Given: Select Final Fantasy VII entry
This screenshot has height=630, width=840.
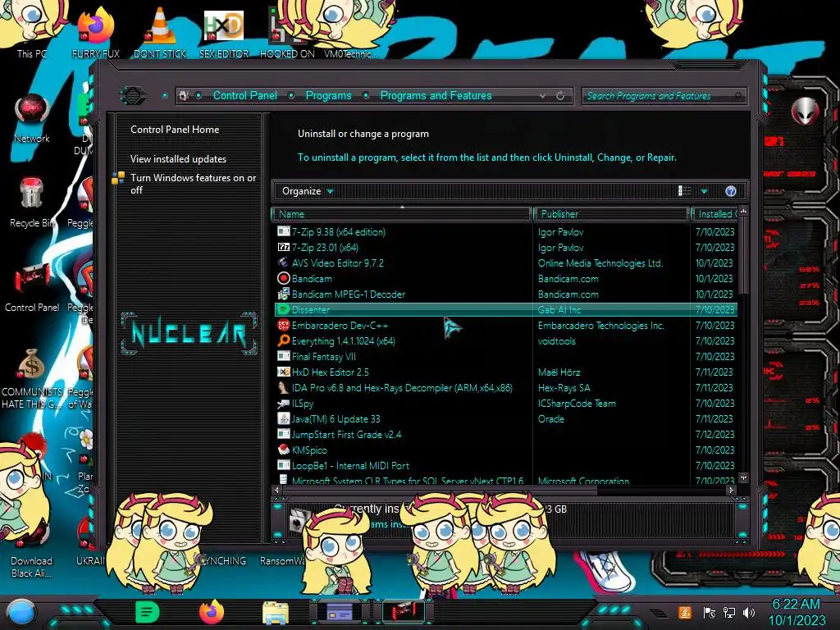Looking at the screenshot, I should click(x=506, y=356).
